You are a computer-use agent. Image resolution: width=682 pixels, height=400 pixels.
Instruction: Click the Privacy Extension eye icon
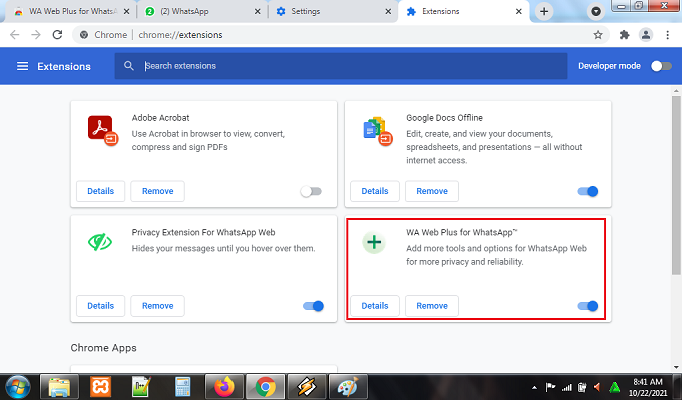point(100,242)
